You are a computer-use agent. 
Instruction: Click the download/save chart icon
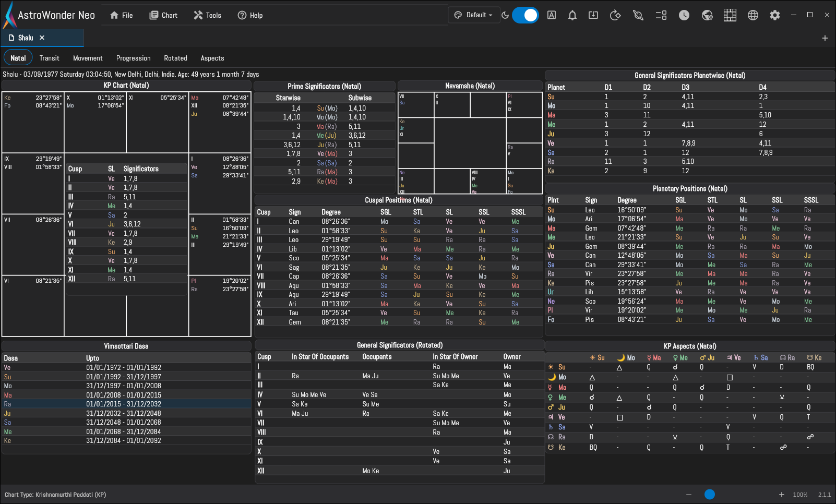click(593, 15)
